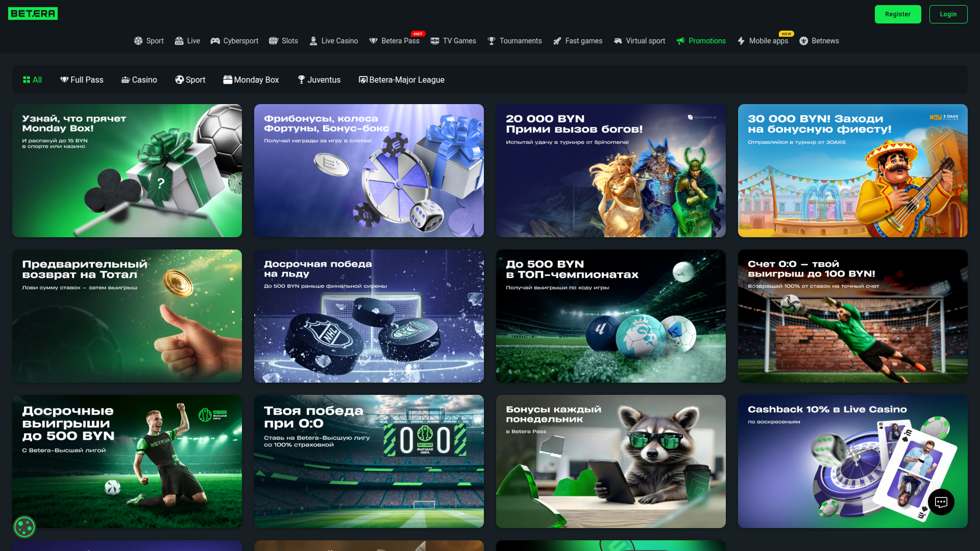Click the Mobile apps lightning icon

741,41
